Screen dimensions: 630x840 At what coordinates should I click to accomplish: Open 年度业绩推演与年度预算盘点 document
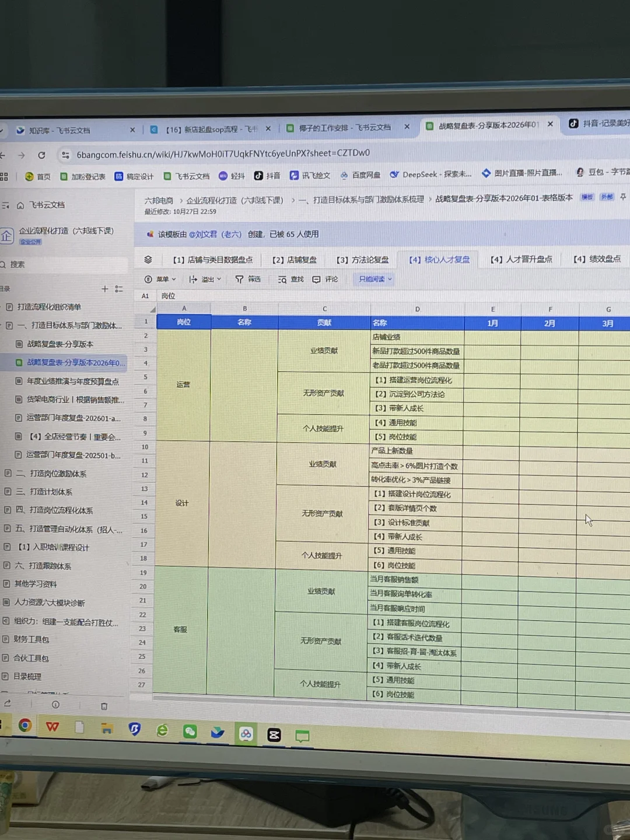coord(72,381)
